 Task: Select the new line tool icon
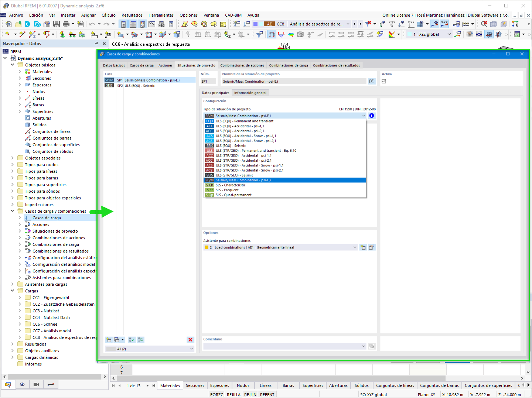click(22, 34)
